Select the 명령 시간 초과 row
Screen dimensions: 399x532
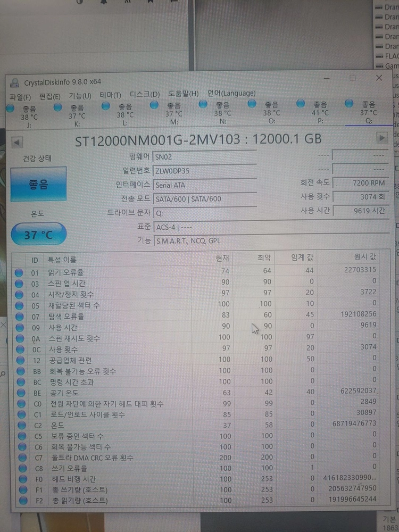click(197, 381)
